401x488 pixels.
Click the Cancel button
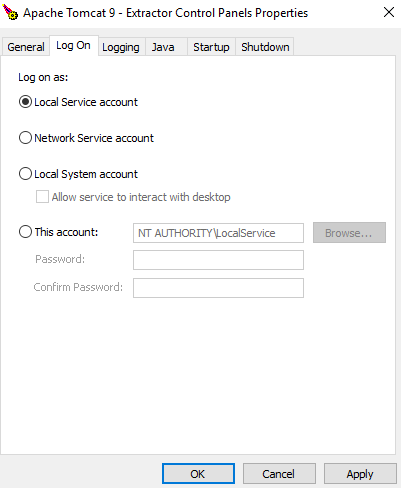tap(279, 474)
